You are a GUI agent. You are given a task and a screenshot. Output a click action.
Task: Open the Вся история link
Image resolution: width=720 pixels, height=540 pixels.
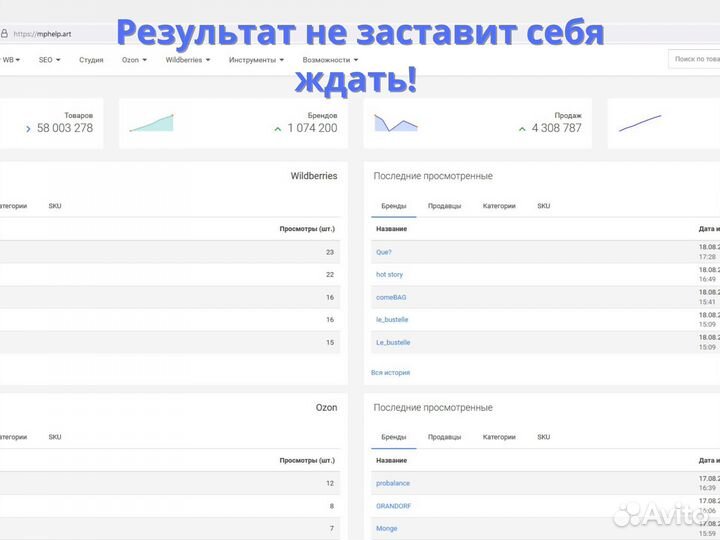pos(390,372)
